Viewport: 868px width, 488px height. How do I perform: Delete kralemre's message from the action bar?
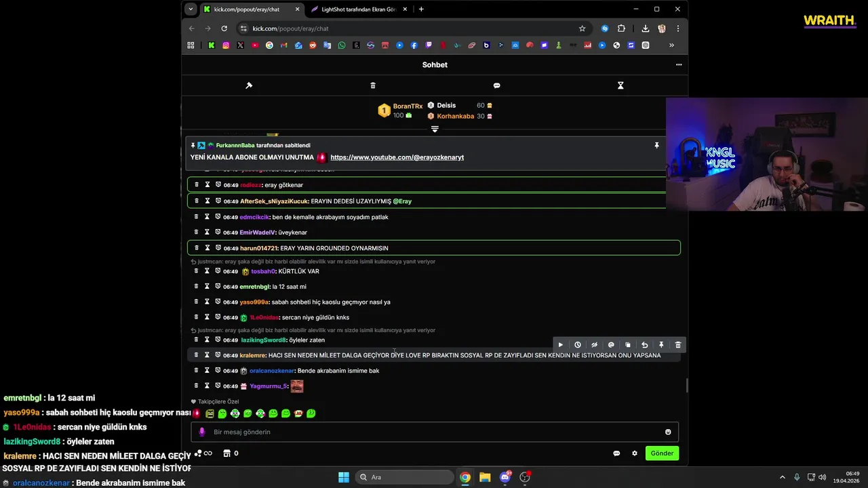pos(677,345)
